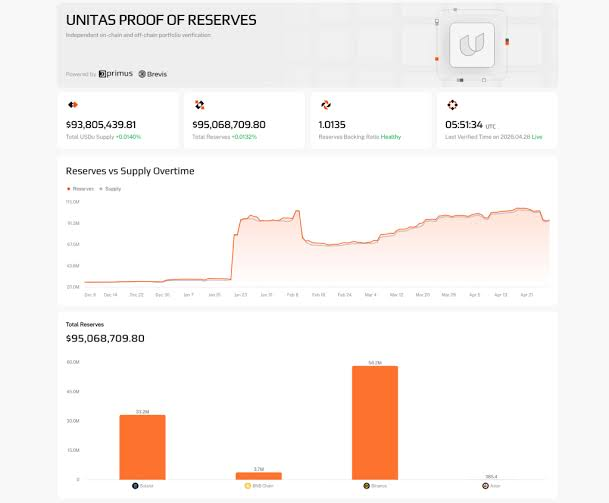Click the +0.0132% reserves change
The width and height of the screenshot is (609, 503).
point(244,137)
